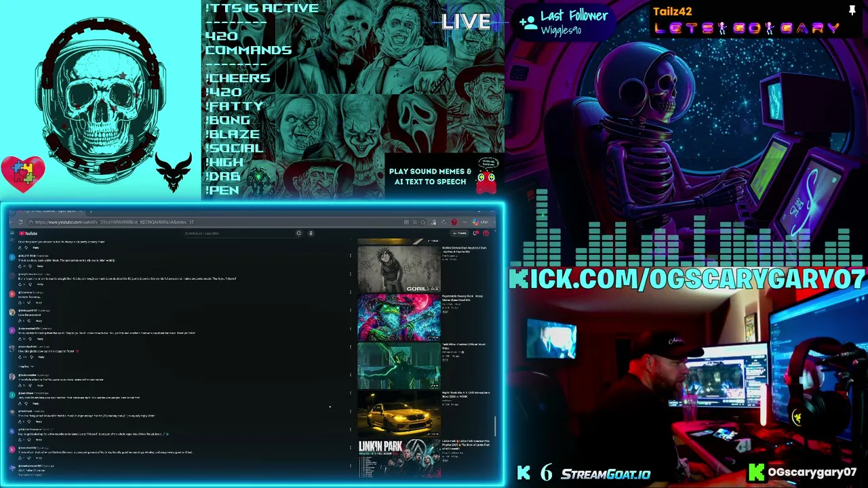Add page to favorites with the star icon
Screen dimensions: 868x488
(422, 222)
